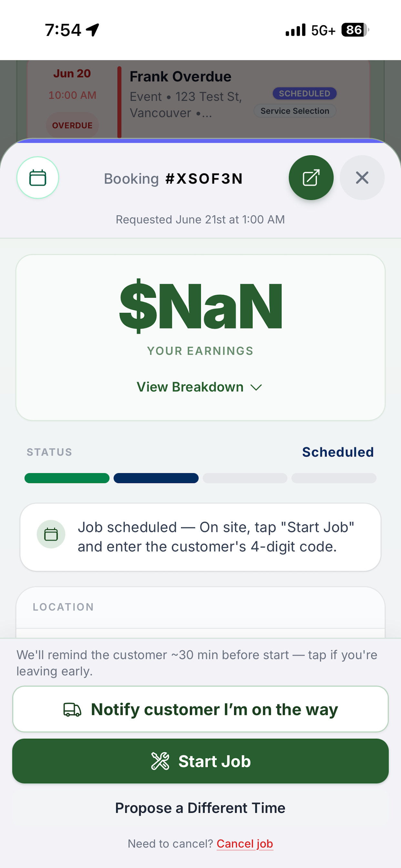
Task: Tap the green first progress segment
Action: pos(67,478)
